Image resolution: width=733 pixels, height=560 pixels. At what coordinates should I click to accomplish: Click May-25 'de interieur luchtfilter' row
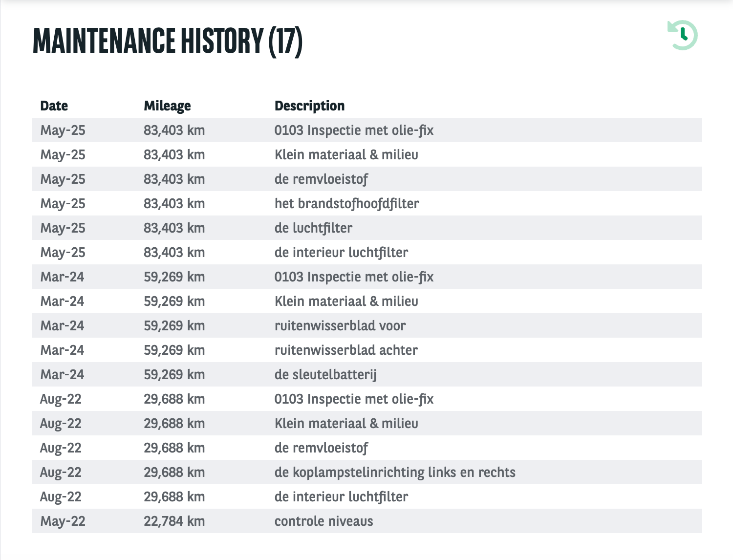[x=367, y=252]
